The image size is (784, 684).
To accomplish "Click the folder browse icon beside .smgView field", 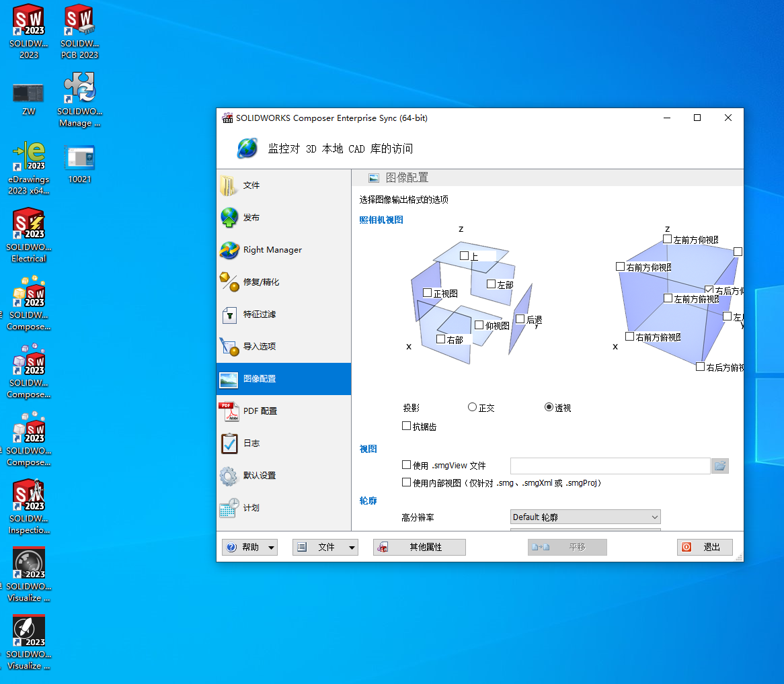I will click(719, 466).
